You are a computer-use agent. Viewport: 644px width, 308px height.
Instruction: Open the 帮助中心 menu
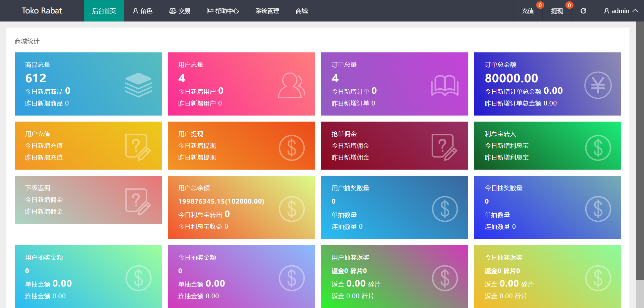pyautogui.click(x=223, y=11)
